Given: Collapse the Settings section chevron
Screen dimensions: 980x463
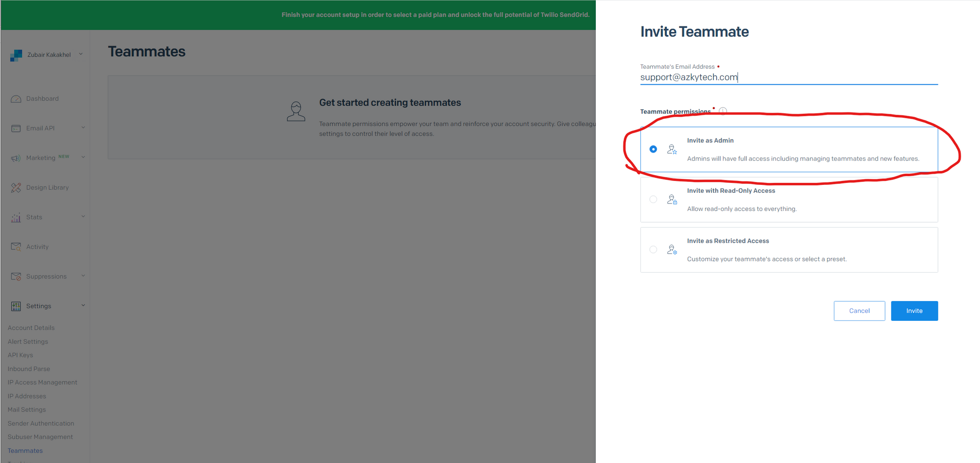Looking at the screenshot, I should (83, 306).
